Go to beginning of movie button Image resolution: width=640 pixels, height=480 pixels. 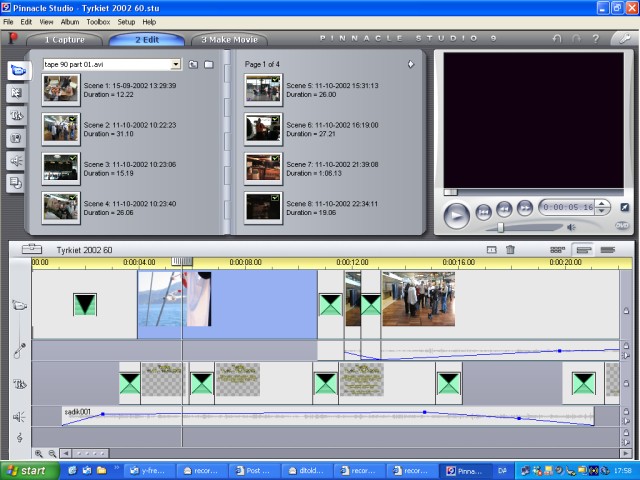click(x=484, y=212)
